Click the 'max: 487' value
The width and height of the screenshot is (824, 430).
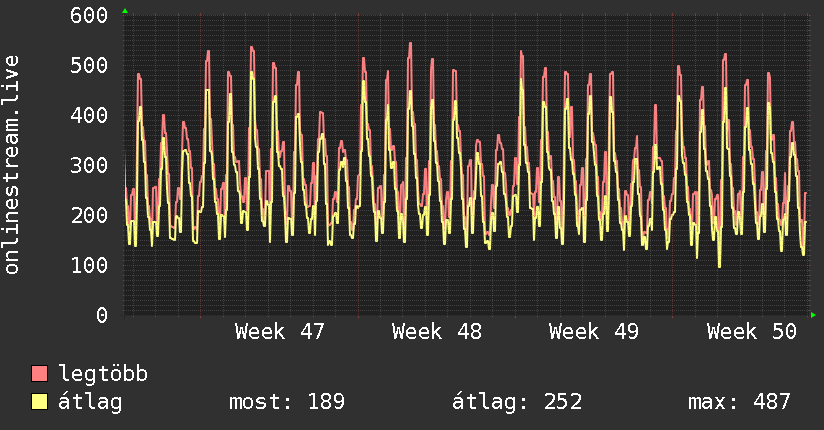pos(739,402)
